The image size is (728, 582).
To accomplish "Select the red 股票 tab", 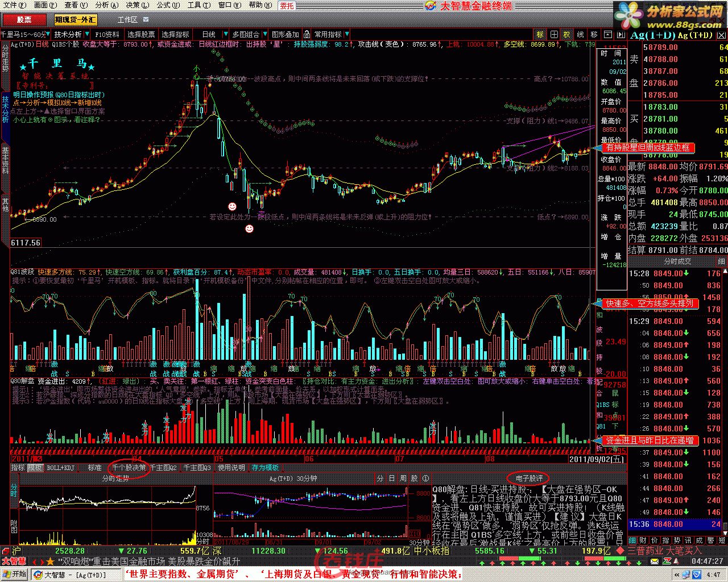I will (x=24, y=20).
